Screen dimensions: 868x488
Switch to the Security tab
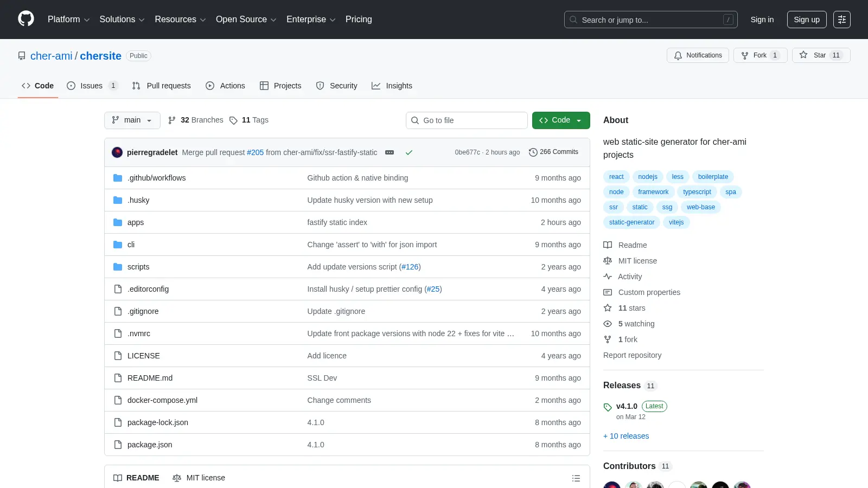tap(337, 86)
